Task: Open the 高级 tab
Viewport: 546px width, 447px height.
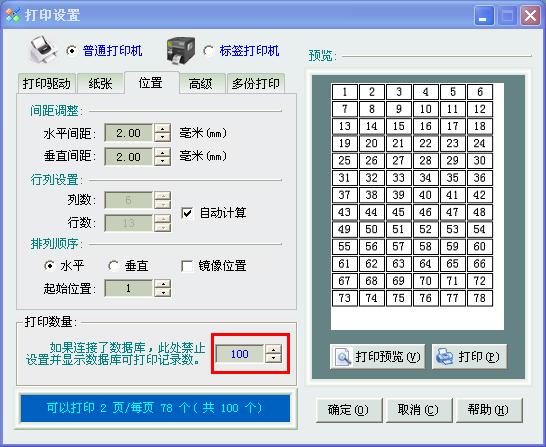Action: 201,84
